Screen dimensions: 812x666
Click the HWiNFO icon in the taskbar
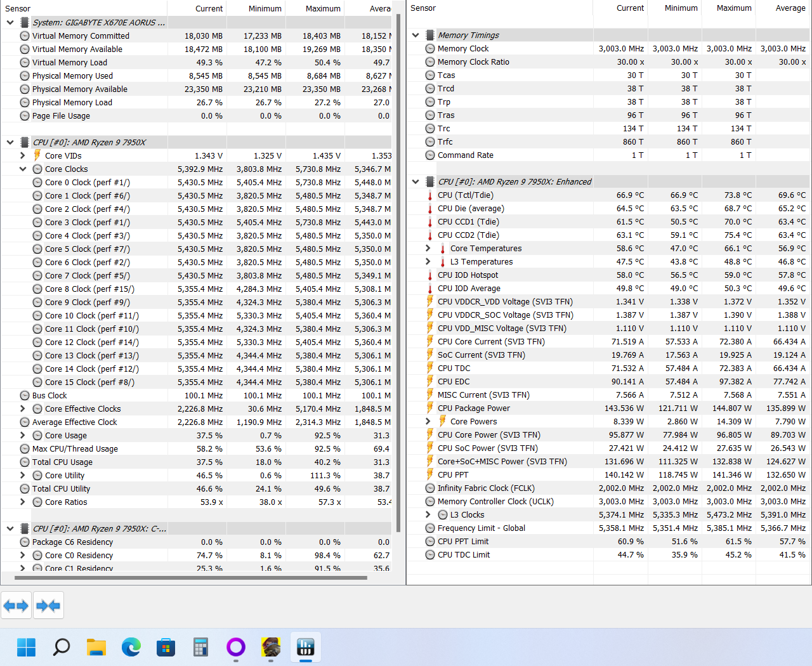click(x=306, y=648)
